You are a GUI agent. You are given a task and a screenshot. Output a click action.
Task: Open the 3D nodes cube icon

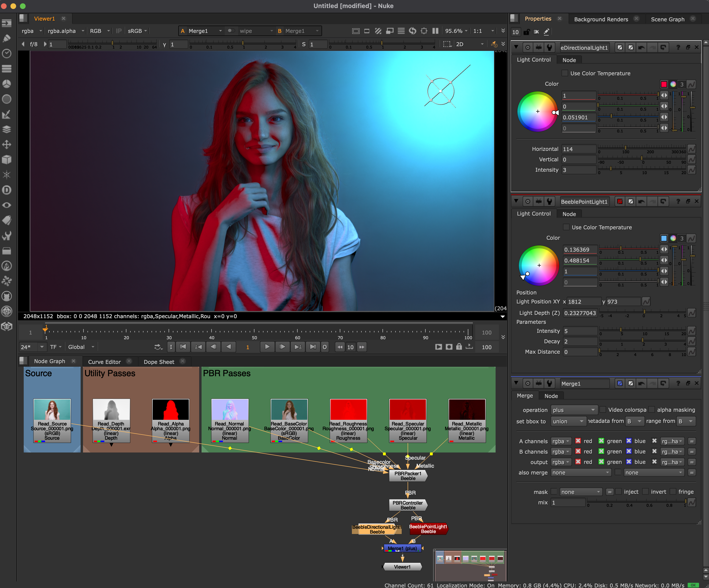click(7, 160)
